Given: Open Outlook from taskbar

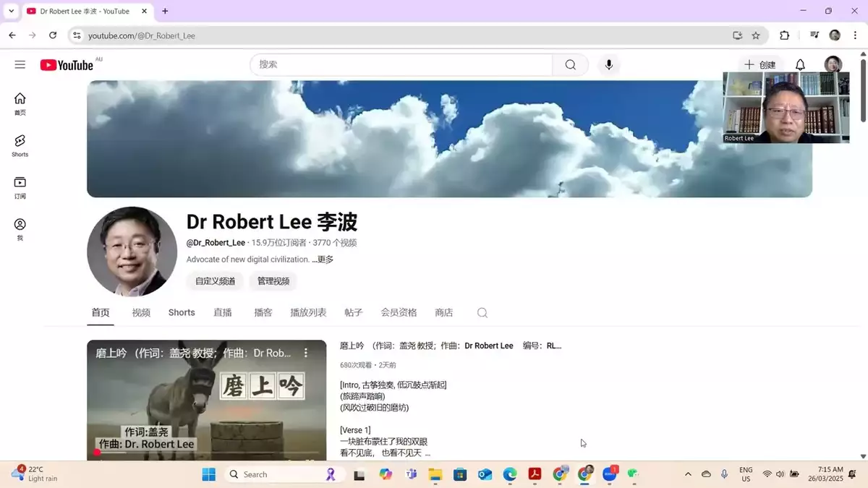Looking at the screenshot, I should 485,474.
